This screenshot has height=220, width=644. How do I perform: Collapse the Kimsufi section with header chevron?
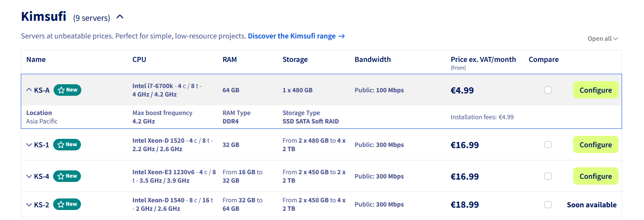(120, 17)
